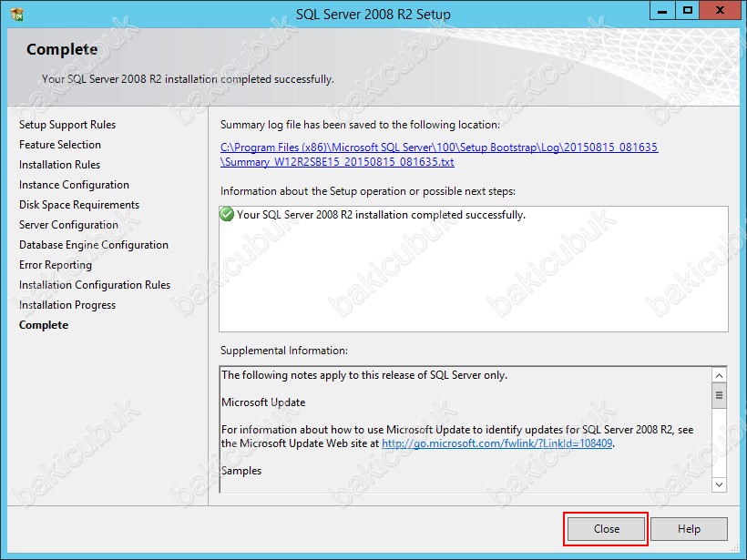Select the bold Complete step in sidebar
Screen dimensions: 747x560
[x=44, y=325]
